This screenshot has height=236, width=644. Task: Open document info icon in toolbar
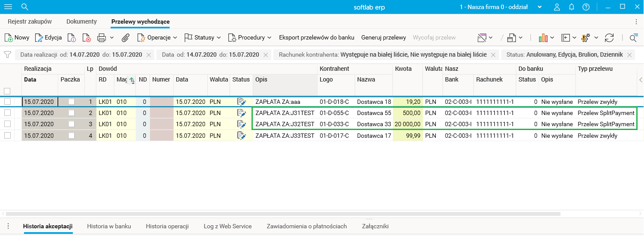(72, 38)
